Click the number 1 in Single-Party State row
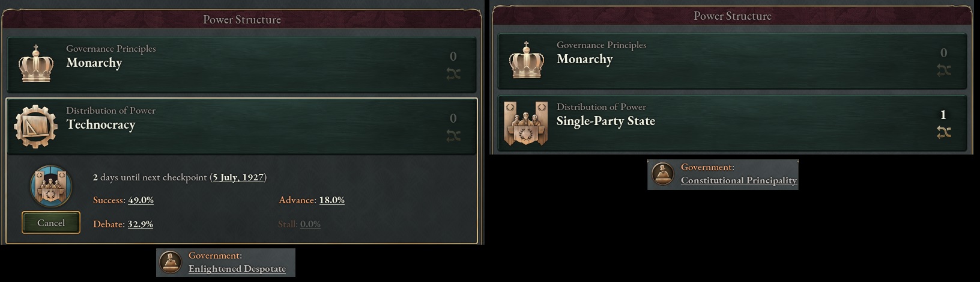 point(943,115)
